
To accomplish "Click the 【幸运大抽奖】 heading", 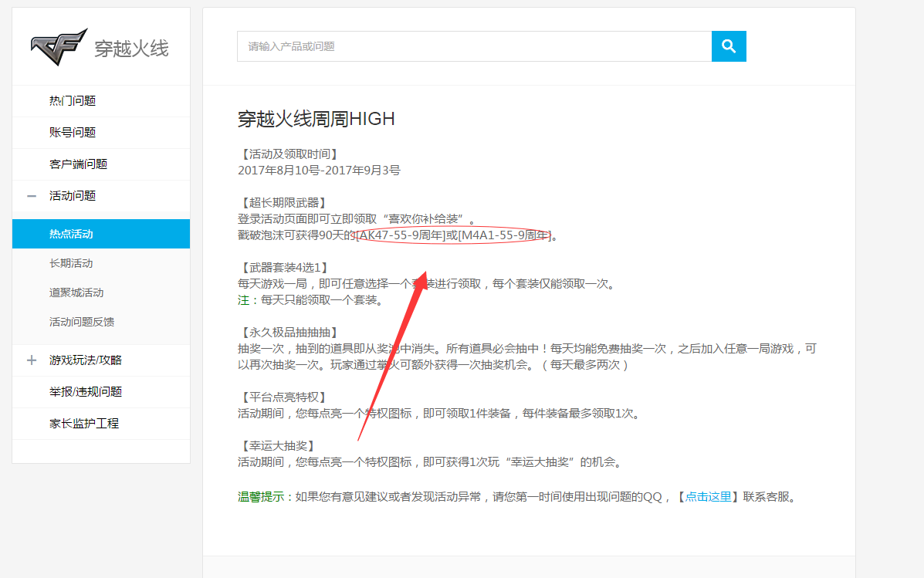I will (278, 446).
